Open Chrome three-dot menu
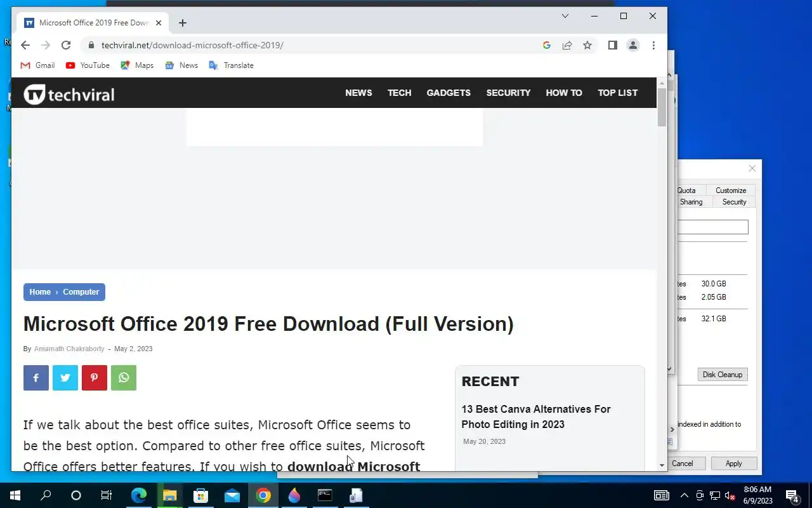The height and width of the screenshot is (508, 812). pos(653,45)
